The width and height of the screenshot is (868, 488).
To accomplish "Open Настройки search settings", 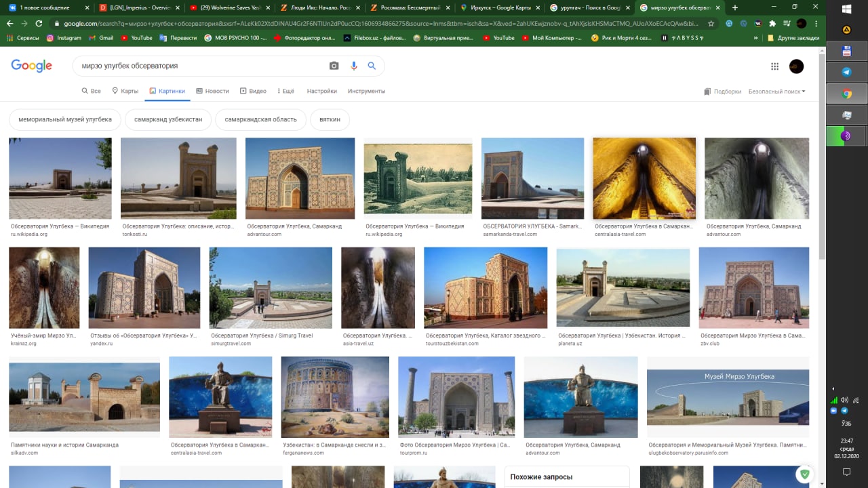I will 321,91.
